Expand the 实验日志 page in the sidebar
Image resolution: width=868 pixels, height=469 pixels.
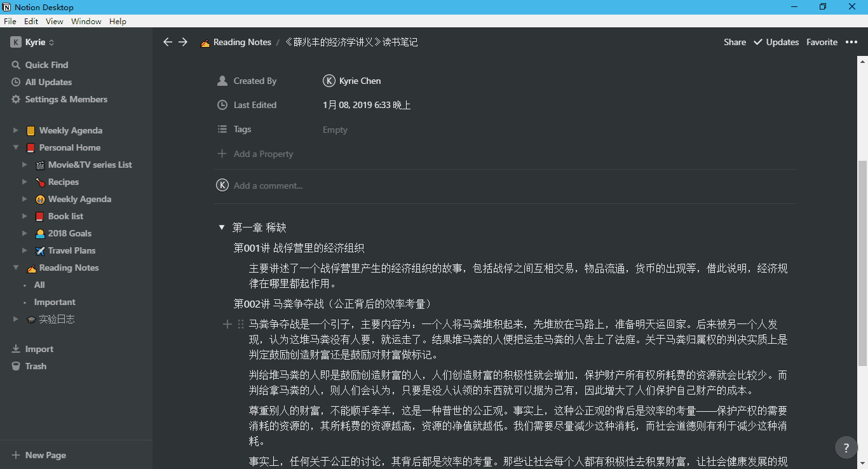pos(16,319)
